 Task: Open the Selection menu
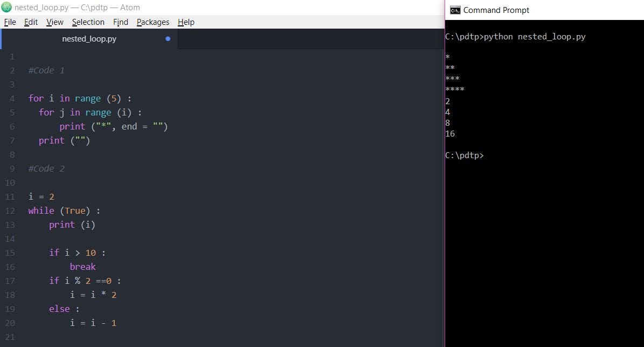(88, 22)
